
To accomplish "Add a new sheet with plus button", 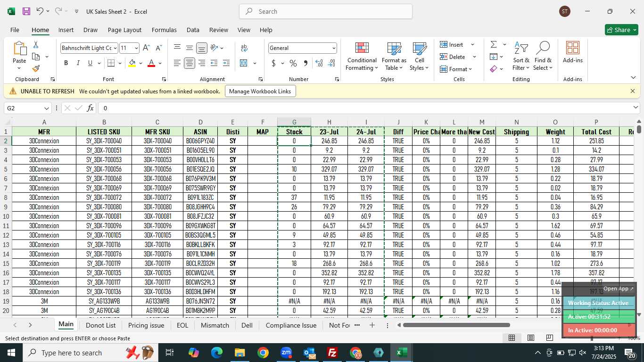I will coord(372,325).
